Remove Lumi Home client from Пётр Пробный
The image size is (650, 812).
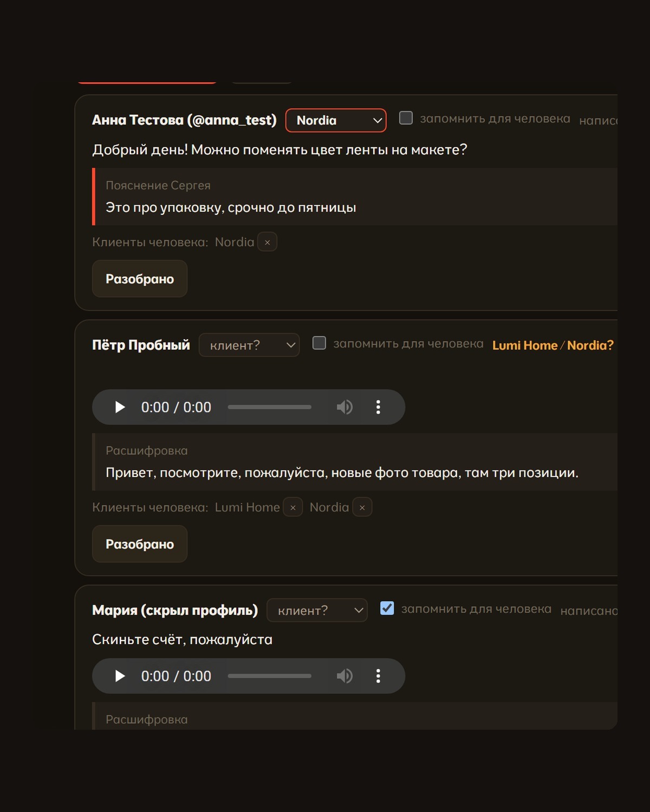(293, 507)
